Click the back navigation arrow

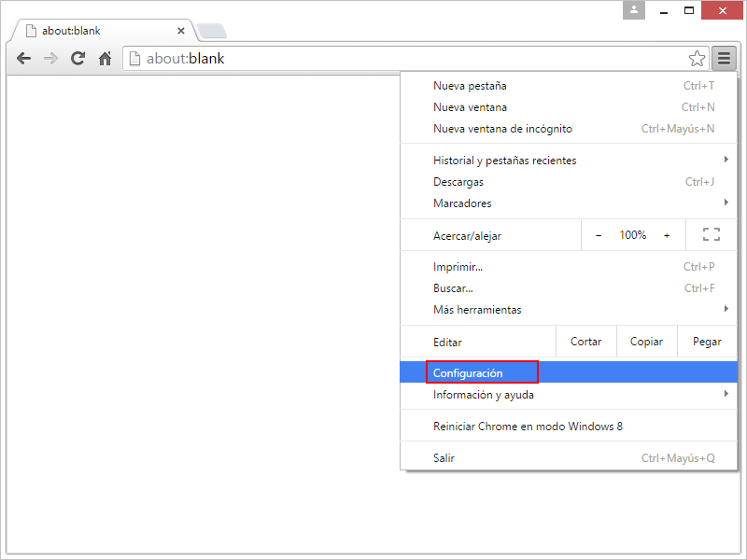pyautogui.click(x=23, y=58)
